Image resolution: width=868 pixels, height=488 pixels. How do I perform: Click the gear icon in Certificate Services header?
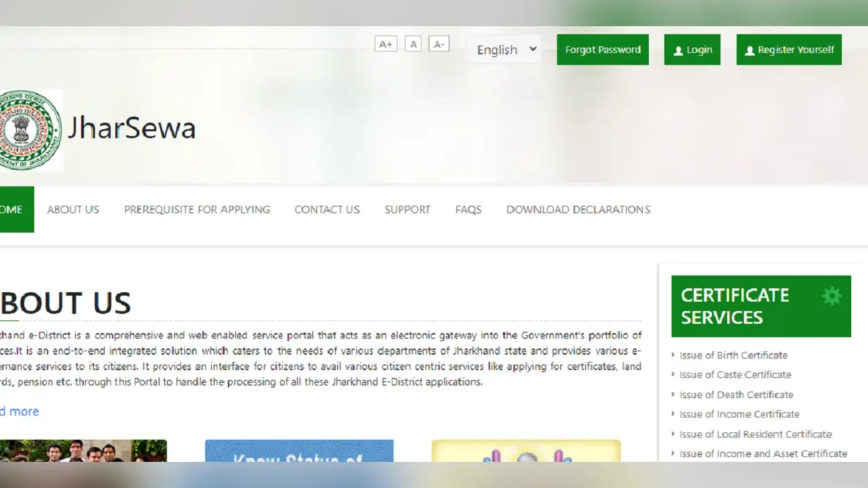point(831,296)
